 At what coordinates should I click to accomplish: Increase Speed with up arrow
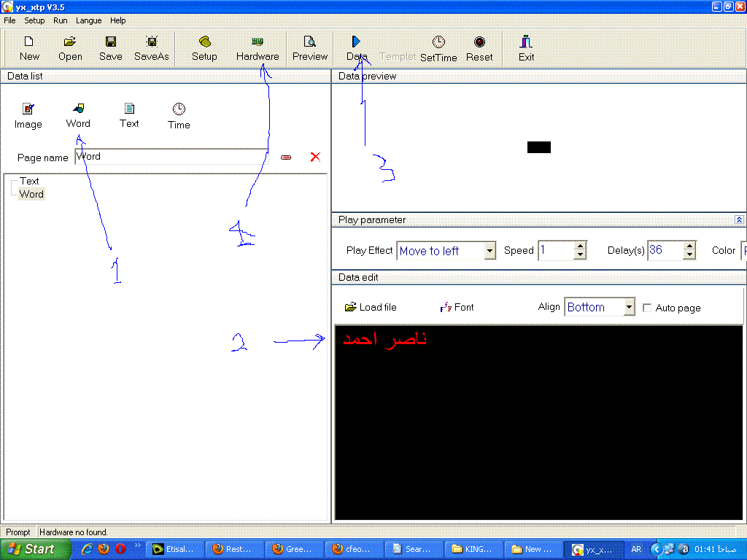tap(579, 246)
